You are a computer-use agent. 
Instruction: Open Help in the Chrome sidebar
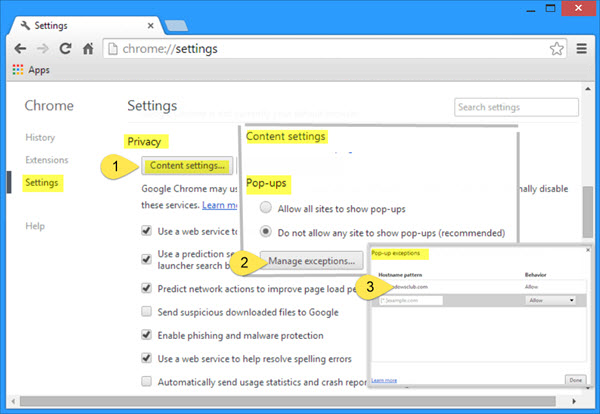tap(35, 226)
